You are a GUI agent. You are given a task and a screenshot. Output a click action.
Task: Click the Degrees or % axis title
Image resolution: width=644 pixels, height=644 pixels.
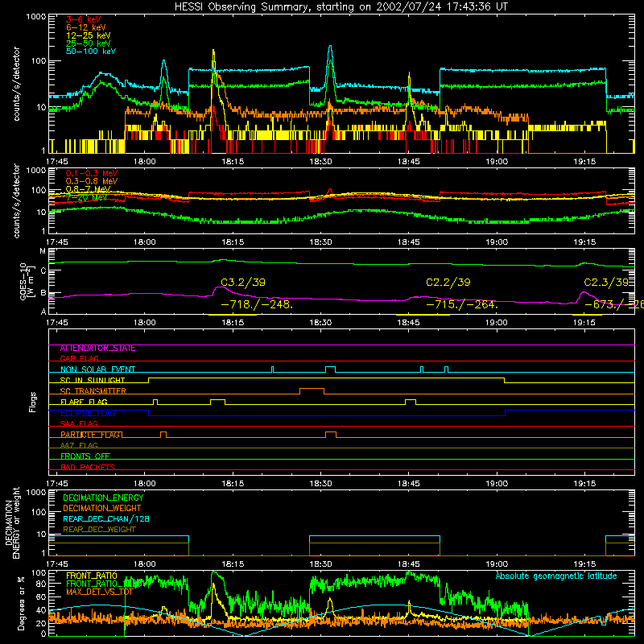(21, 603)
